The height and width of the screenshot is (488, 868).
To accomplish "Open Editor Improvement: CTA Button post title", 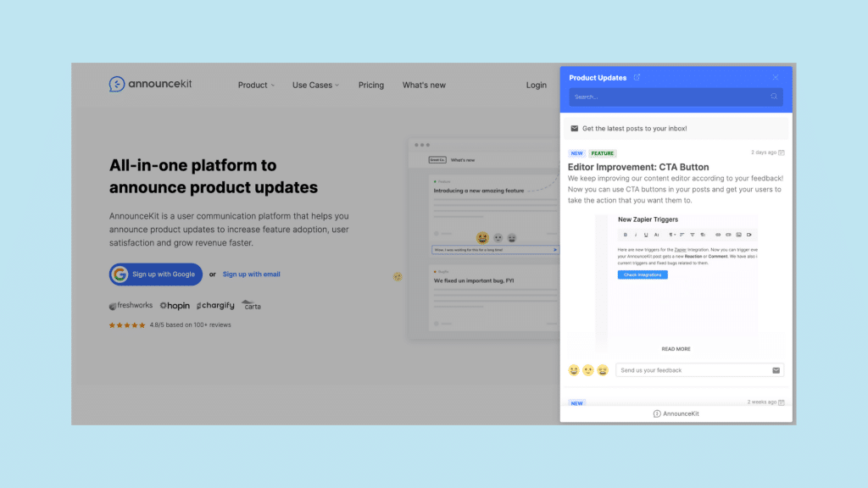I will 638,167.
